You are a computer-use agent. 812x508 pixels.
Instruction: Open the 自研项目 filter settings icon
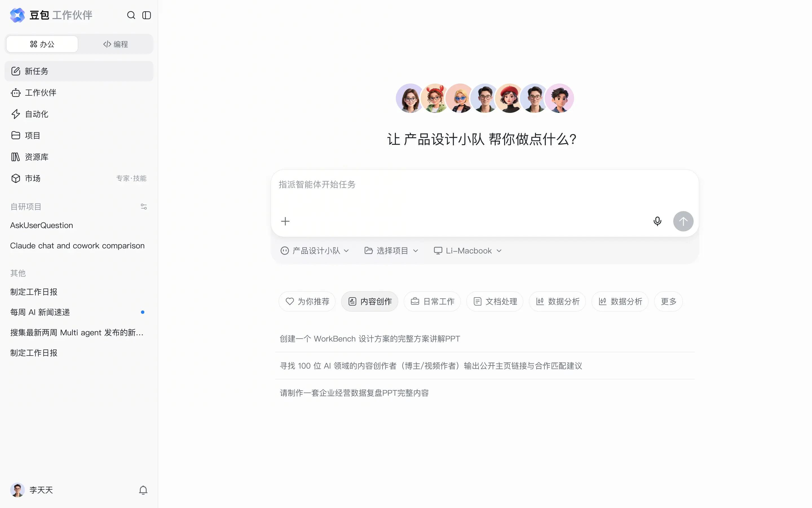click(x=144, y=207)
